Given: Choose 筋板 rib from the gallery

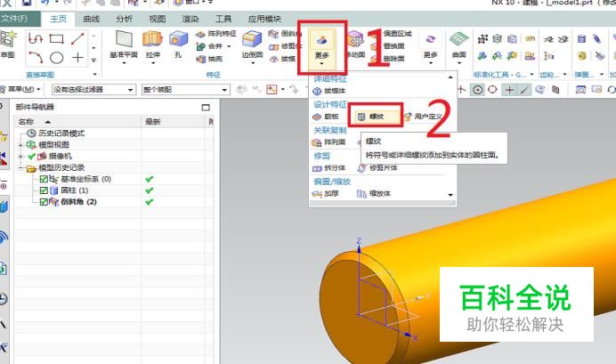Looking at the screenshot, I should click(x=326, y=117).
